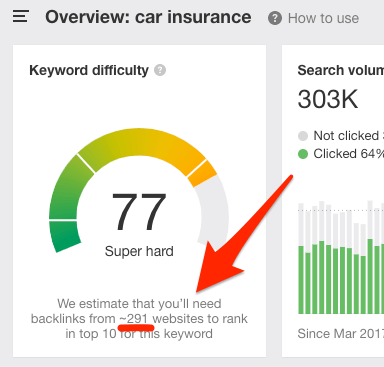Click the ~291 websites estimate
The image size is (384, 367).
click(x=137, y=319)
